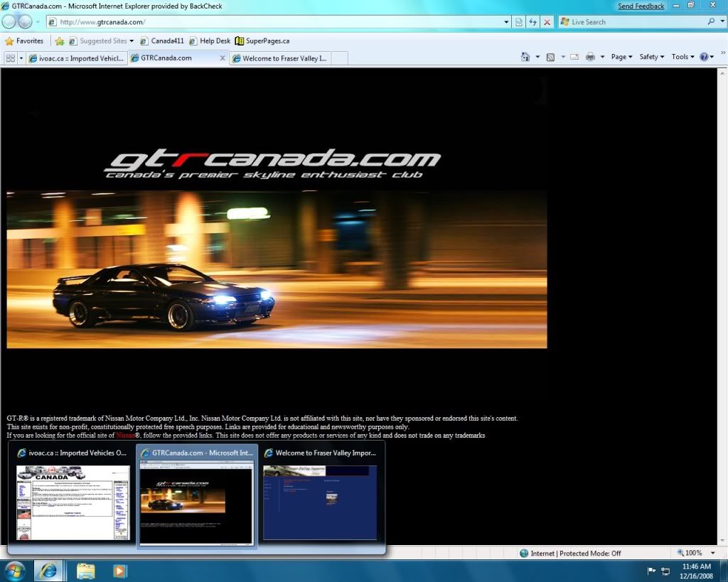Switch to the Welcome to Fraser Valley tab
728x582 pixels.
click(x=284, y=58)
